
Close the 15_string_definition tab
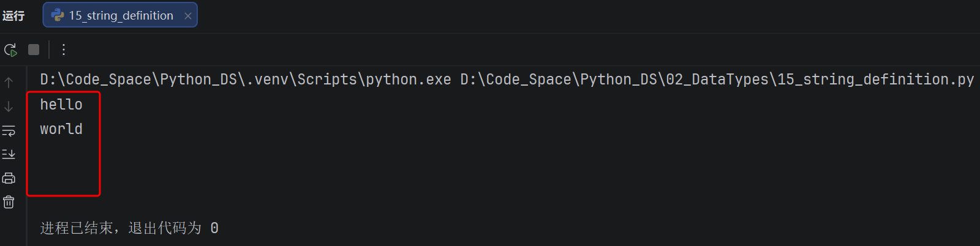pyautogui.click(x=188, y=16)
